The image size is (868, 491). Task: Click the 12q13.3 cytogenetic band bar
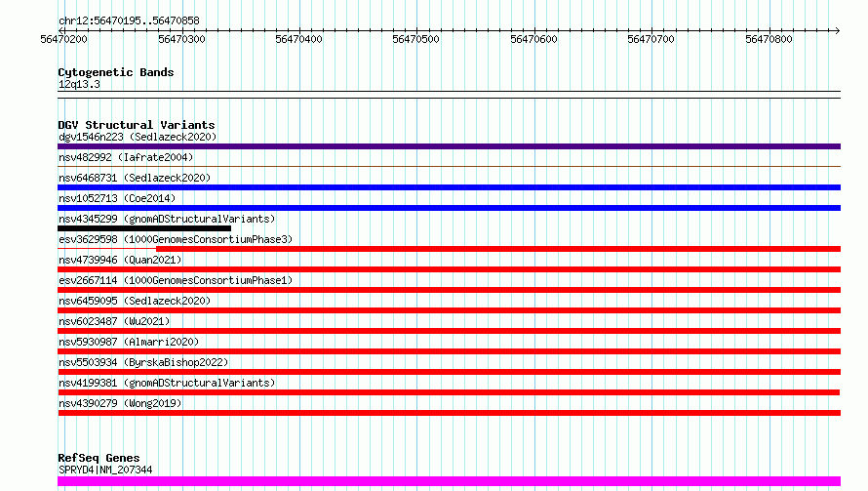tap(449, 95)
